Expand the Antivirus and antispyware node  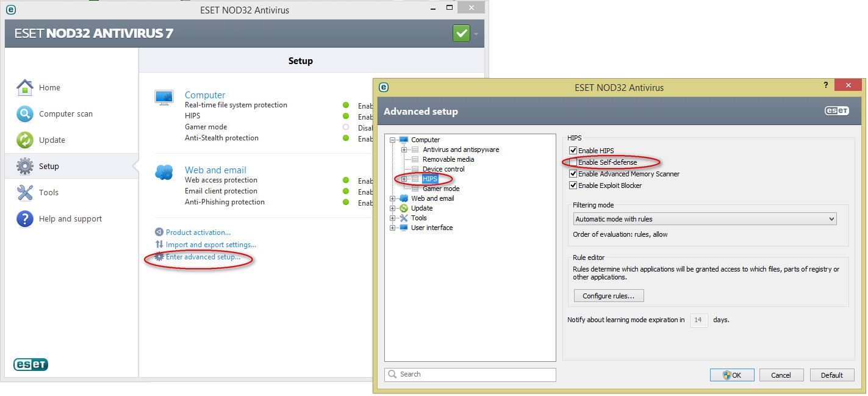[x=404, y=149]
